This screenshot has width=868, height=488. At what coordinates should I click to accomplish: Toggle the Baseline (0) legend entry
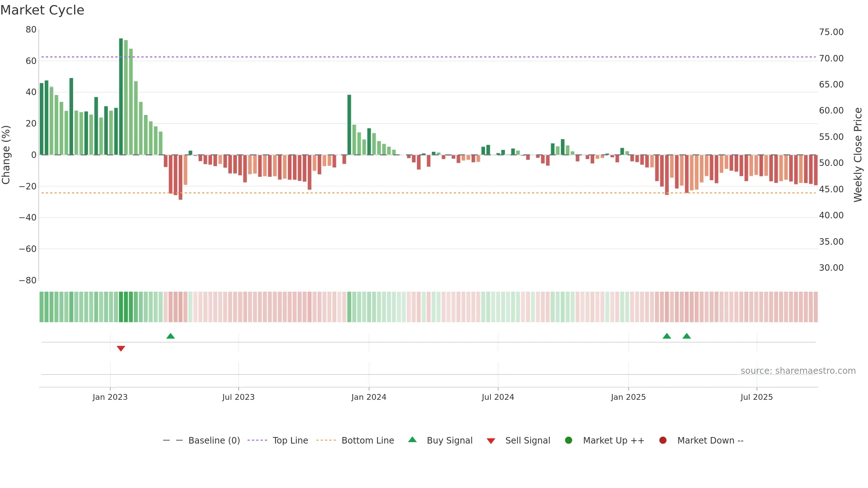pos(201,440)
